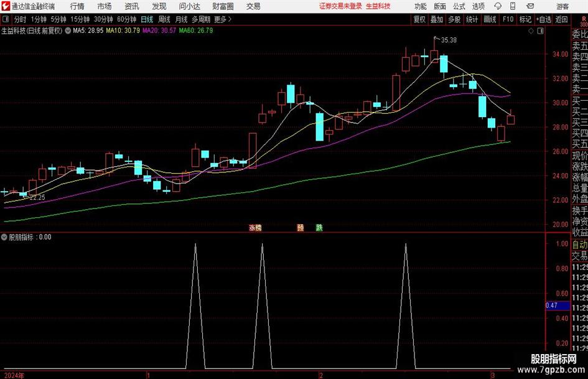
Task: Click the 委比 row in the quote panel
Action: pos(579,34)
